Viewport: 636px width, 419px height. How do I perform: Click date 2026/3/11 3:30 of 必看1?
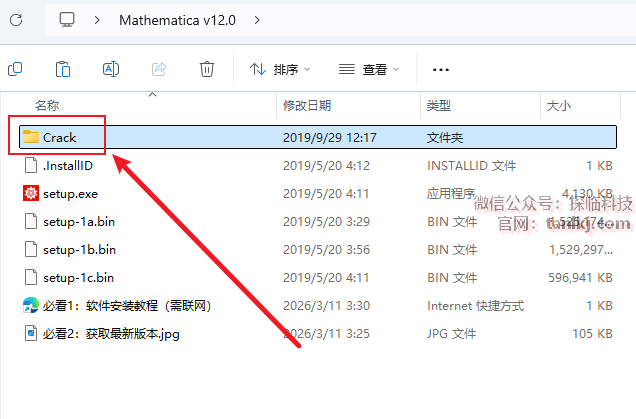click(x=327, y=305)
